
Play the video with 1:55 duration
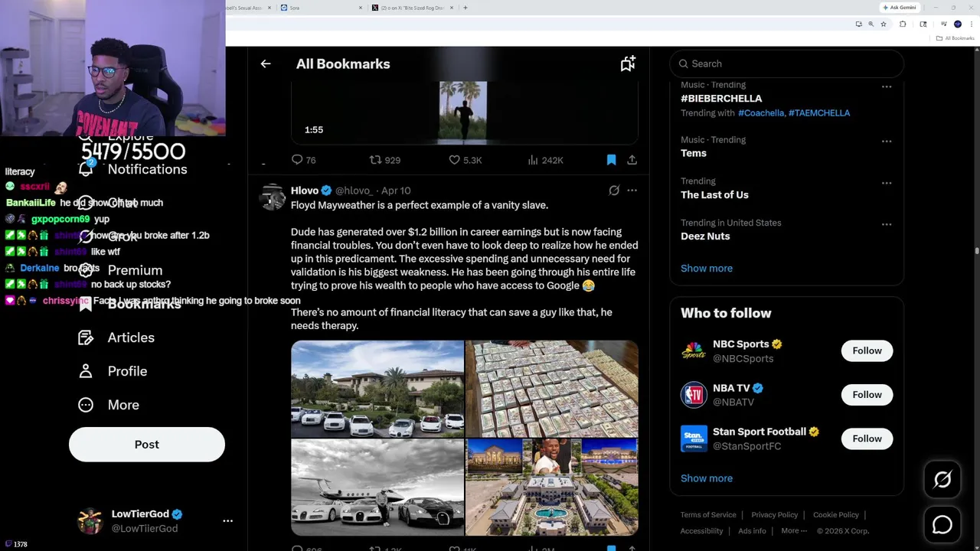tap(464, 112)
